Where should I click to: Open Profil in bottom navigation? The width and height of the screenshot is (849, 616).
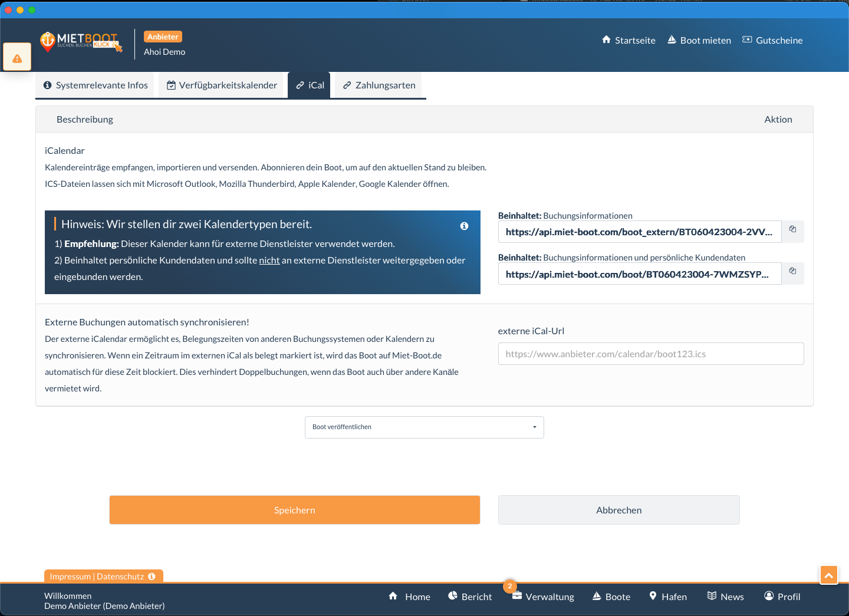click(782, 597)
